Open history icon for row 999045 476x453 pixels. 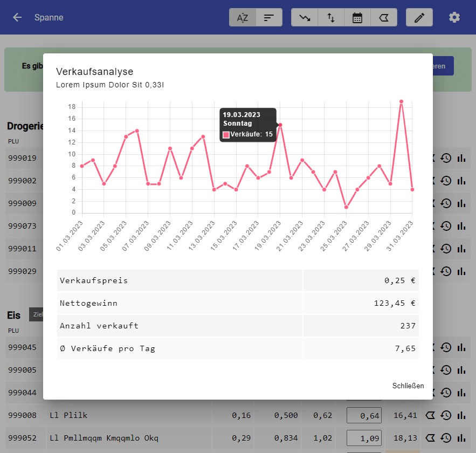pyautogui.click(x=446, y=347)
